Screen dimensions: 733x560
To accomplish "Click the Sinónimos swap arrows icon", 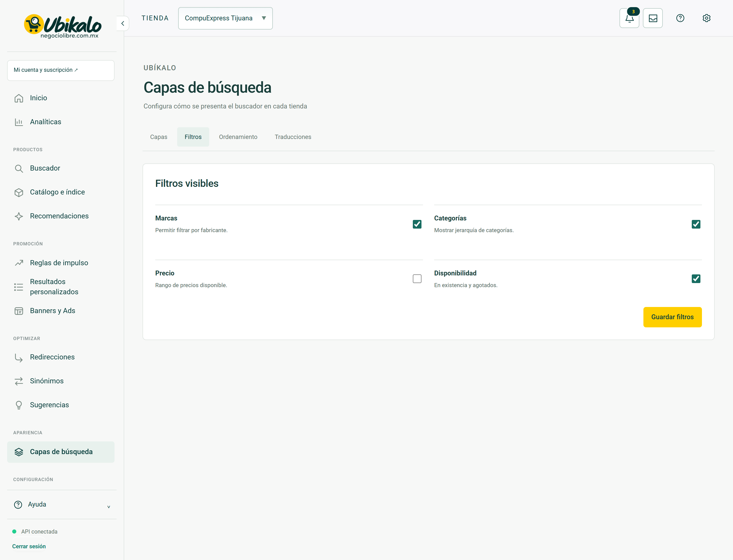I will (x=19, y=381).
